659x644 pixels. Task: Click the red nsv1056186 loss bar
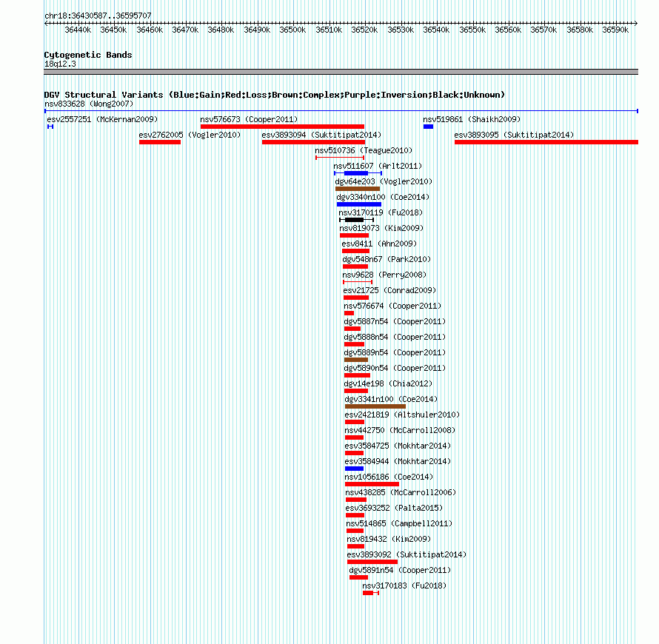[x=372, y=484]
